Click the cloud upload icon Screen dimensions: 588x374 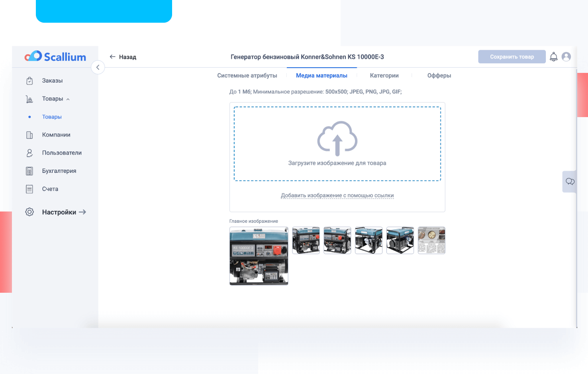pos(337,138)
